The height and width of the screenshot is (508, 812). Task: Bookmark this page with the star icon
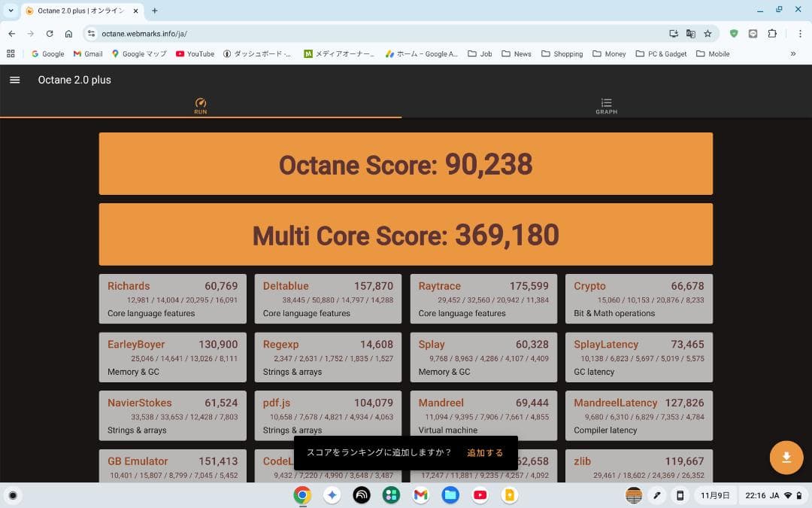point(707,34)
